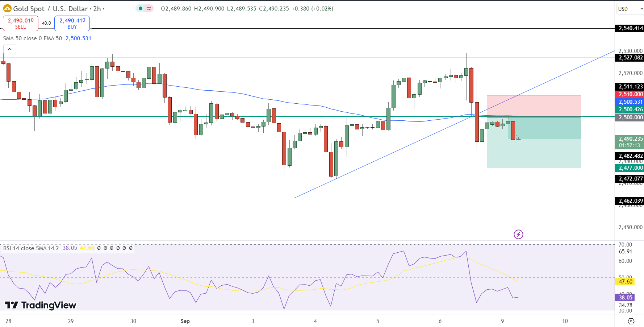Viewport: 644px width, 327px height.
Task: Click the 2,527.082 price label
Action: tap(630, 58)
